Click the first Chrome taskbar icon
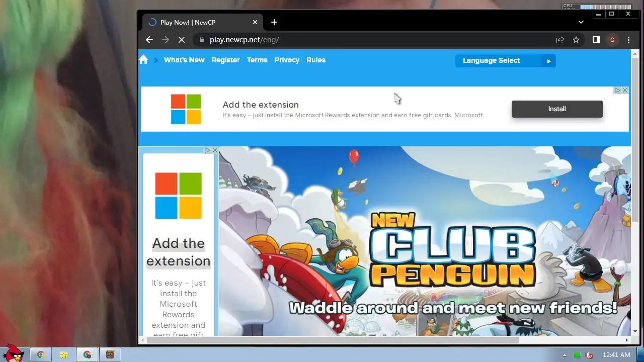Screen dimensions: 644x362 pyautogui.click(x=40, y=354)
